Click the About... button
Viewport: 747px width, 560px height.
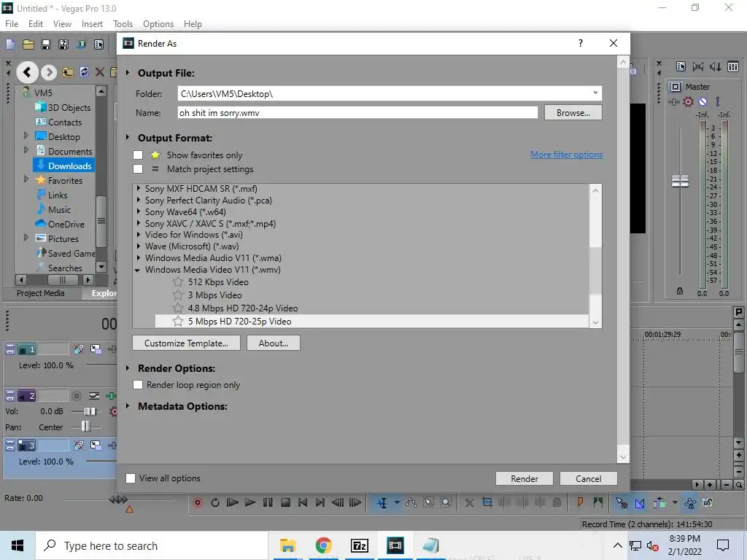274,343
